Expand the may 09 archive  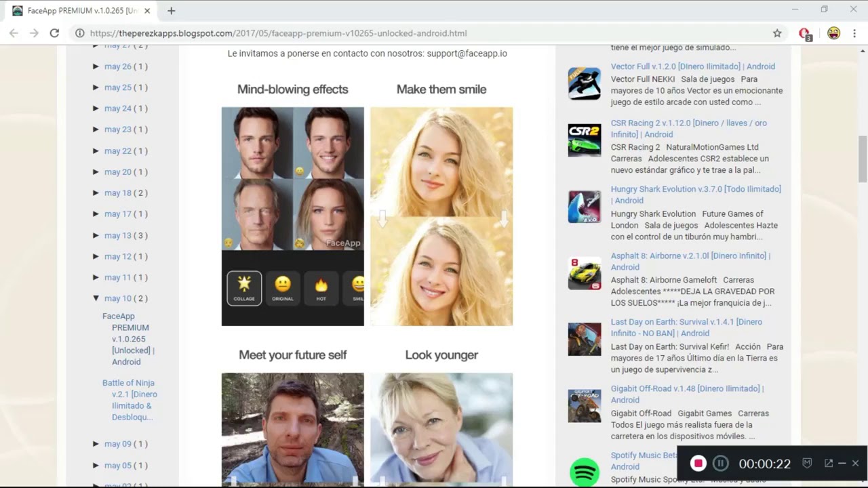pos(96,444)
